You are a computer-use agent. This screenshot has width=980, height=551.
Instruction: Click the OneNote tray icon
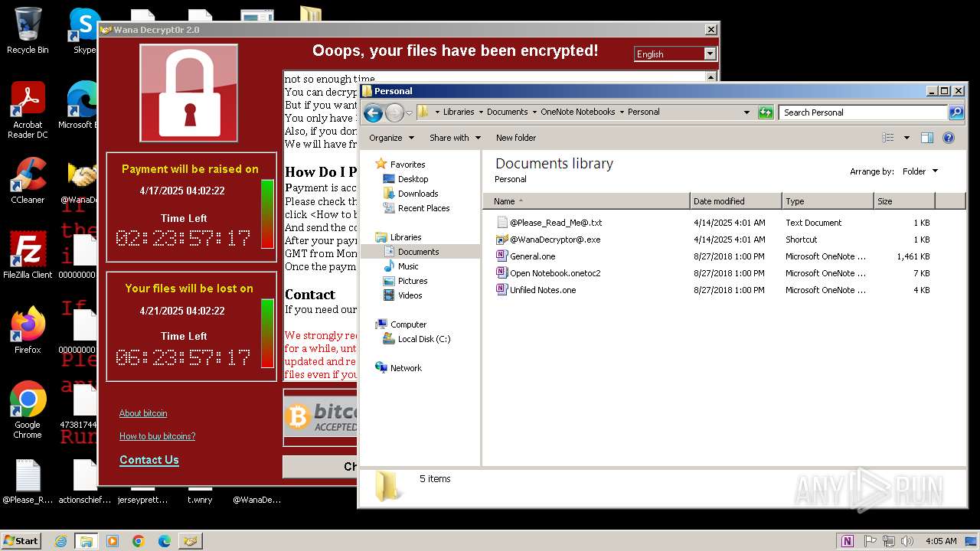point(848,541)
